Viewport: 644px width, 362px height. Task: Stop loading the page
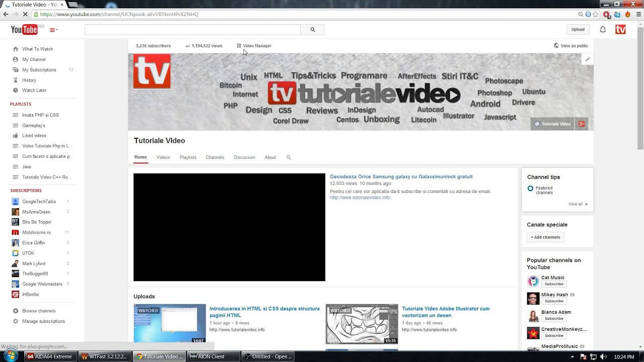[x=25, y=14]
